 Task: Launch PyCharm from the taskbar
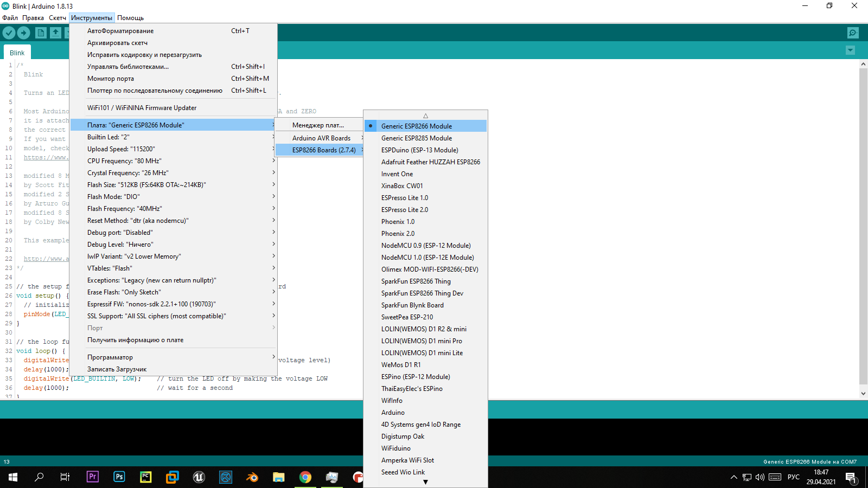click(146, 477)
